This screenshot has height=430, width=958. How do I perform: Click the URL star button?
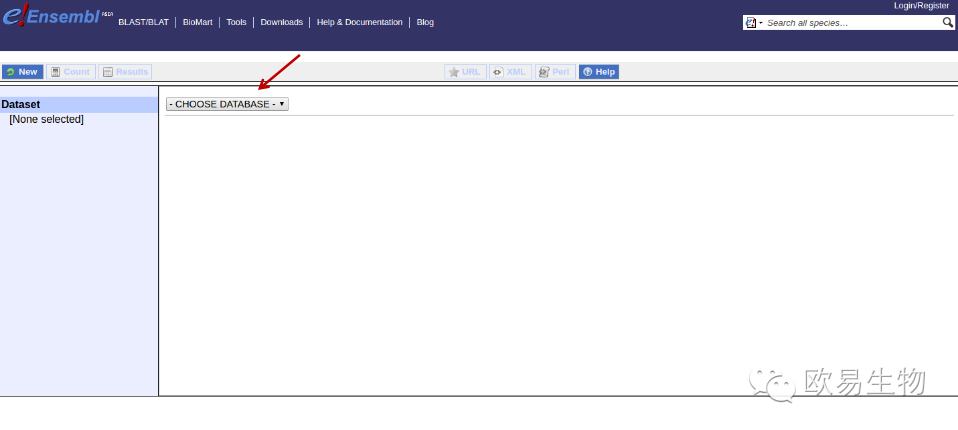click(x=465, y=72)
